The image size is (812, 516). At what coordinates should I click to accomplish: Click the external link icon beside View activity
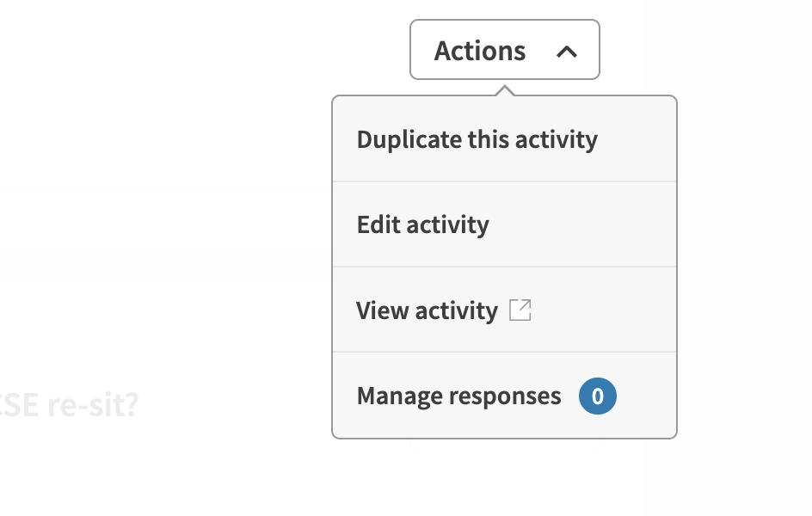point(520,310)
